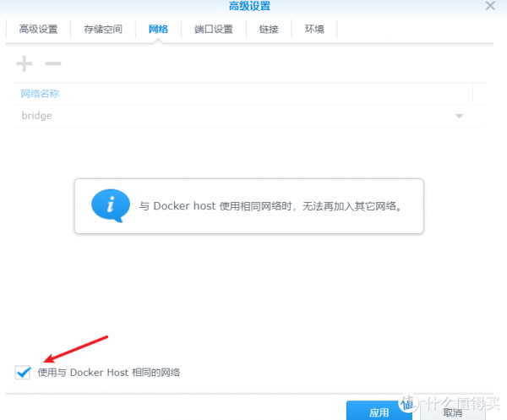This screenshot has width=507, height=420.
Task: Click the plus icon to add network
Action: click(25, 63)
